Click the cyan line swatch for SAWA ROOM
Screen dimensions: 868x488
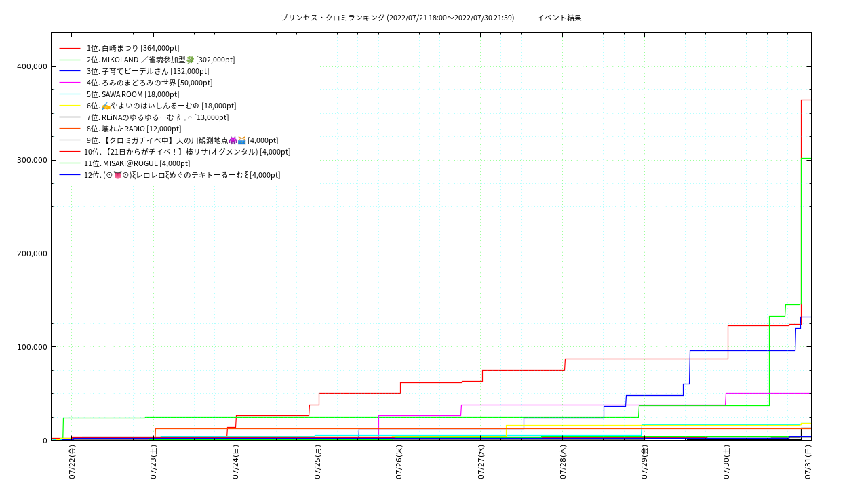(x=70, y=94)
